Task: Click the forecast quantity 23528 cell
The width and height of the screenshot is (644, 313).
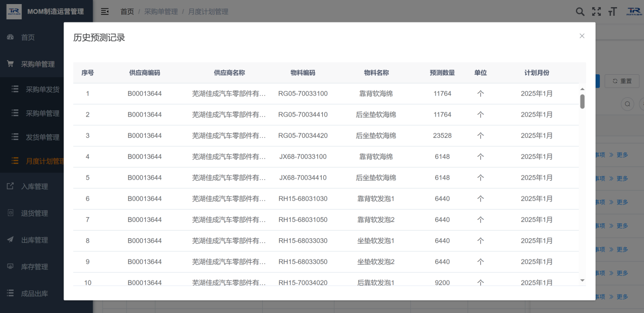Action: tap(442, 135)
